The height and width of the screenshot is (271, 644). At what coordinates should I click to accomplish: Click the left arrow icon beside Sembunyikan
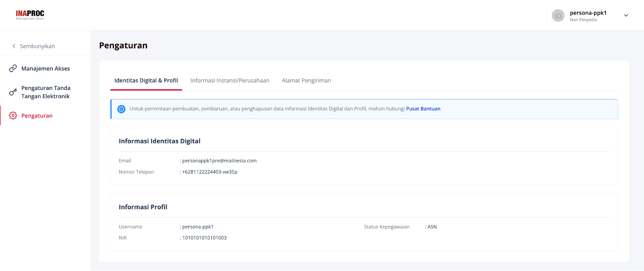(x=14, y=46)
